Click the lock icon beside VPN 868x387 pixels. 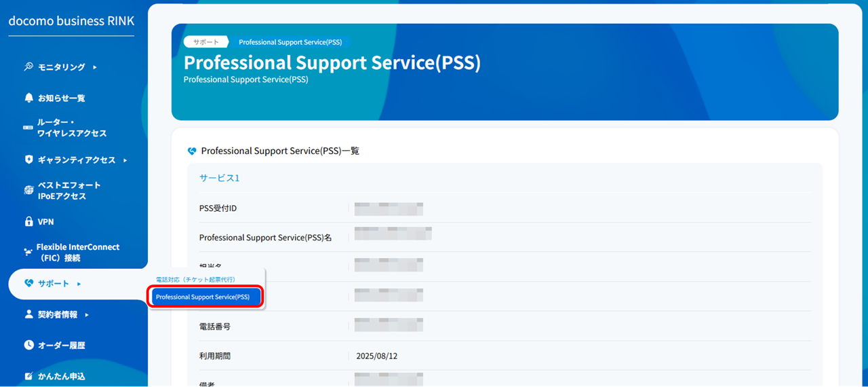tap(28, 221)
